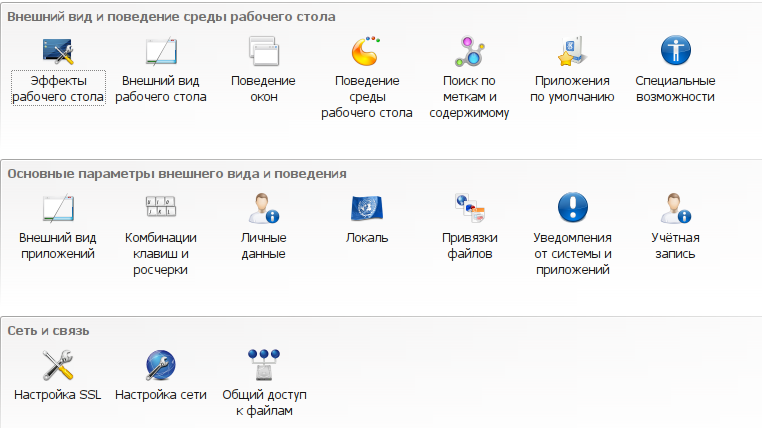Select Комбинации клавиш и росчерки keyboard icon
Image resolution: width=762 pixels, height=428 pixels.
(x=161, y=206)
